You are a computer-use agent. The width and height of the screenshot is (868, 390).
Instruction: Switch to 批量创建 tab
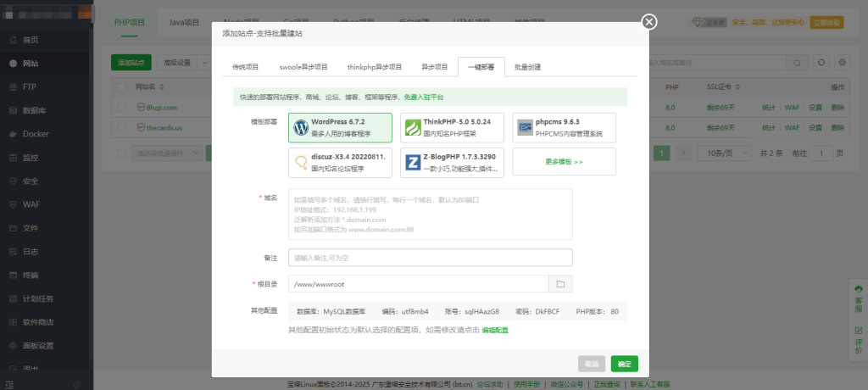[527, 67]
